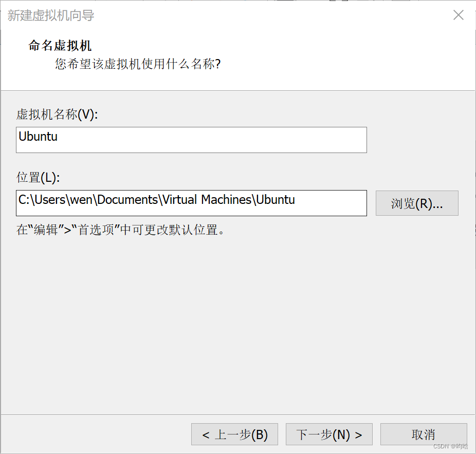Viewport: 476px width, 454px height.
Task: Click the wizard title 新建虚拟机向导
Action: [49, 16]
